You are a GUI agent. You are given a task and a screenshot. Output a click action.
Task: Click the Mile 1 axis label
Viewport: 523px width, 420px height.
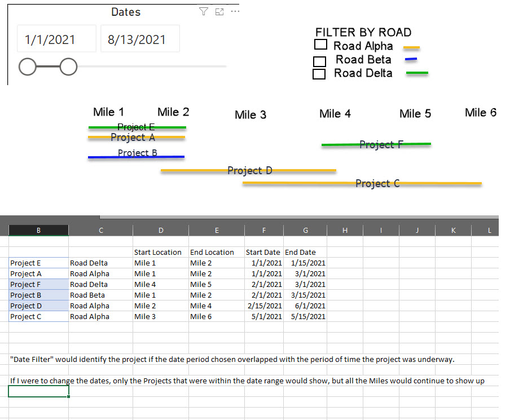click(108, 112)
